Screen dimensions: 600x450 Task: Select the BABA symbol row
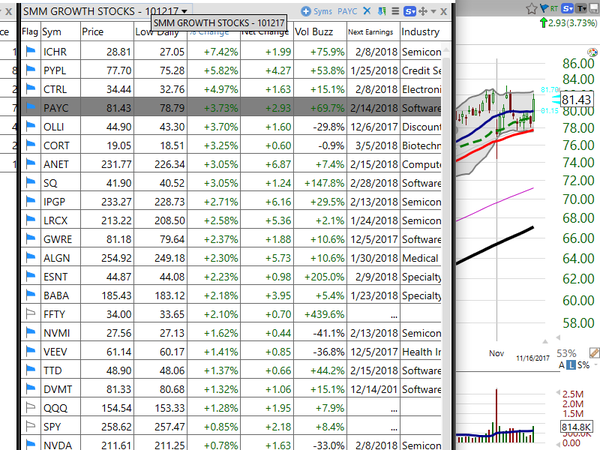point(231,295)
